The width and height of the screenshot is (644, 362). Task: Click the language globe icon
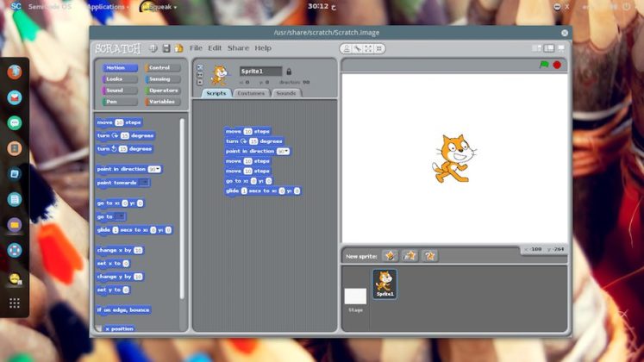pos(153,48)
